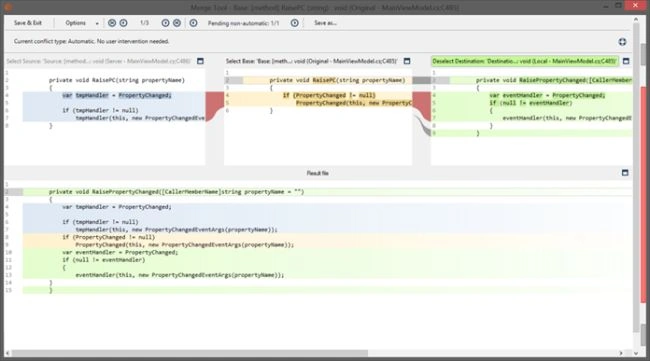Click 'if (tmpHandler != null)' in Source pane
This screenshot has height=361, width=650.
[x=100, y=110]
